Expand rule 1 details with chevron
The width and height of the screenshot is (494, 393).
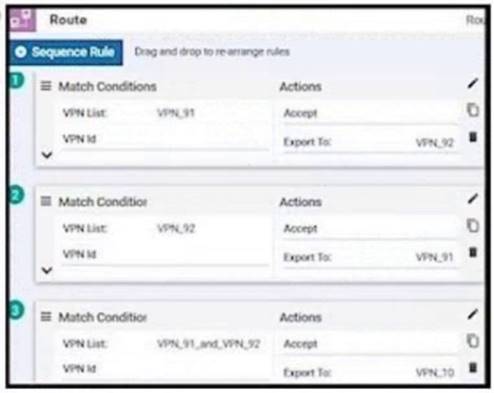point(47,155)
